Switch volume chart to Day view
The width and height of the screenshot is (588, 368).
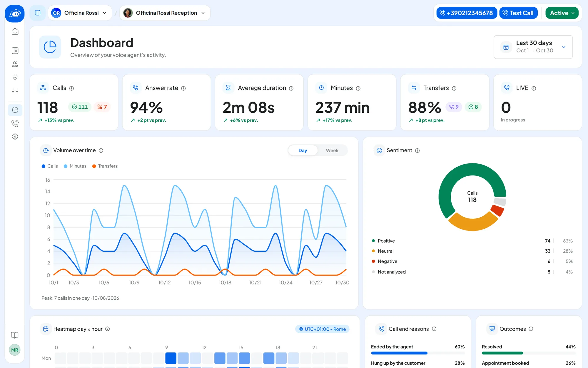[303, 150]
